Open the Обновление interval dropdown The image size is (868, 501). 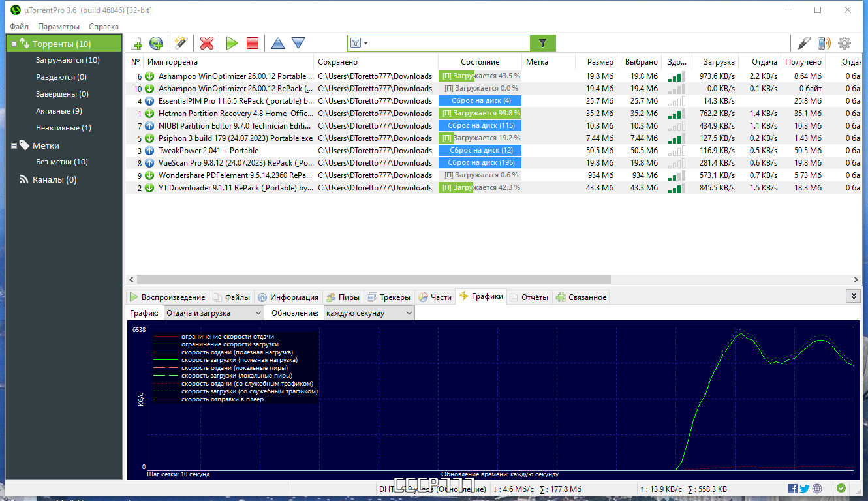(369, 313)
